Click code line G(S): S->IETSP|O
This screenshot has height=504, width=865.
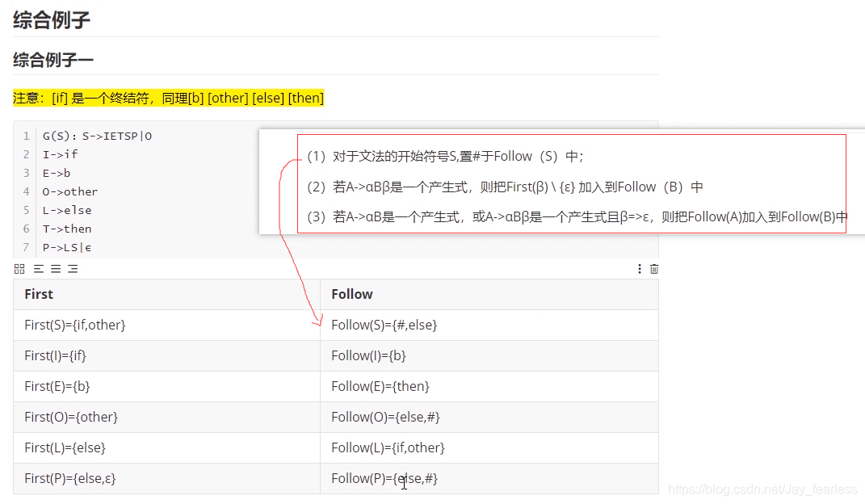[x=97, y=136]
